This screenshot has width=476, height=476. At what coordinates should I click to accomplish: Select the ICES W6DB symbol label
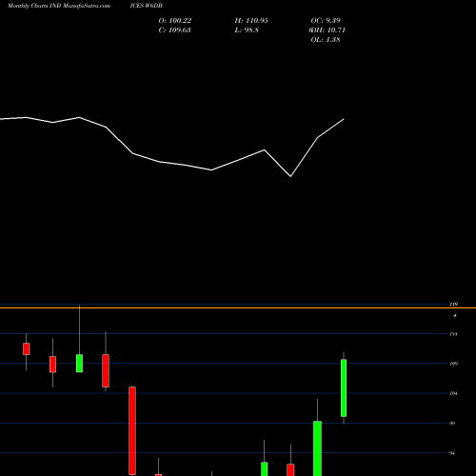pos(147,6)
